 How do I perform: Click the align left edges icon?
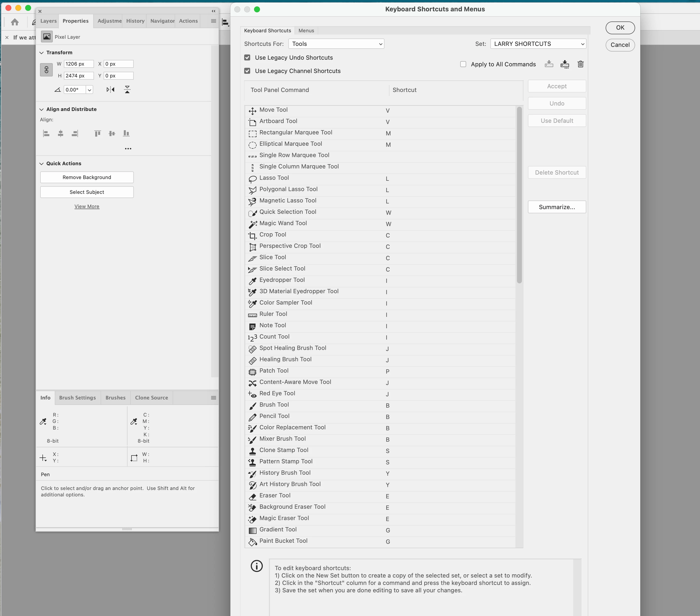pos(46,134)
